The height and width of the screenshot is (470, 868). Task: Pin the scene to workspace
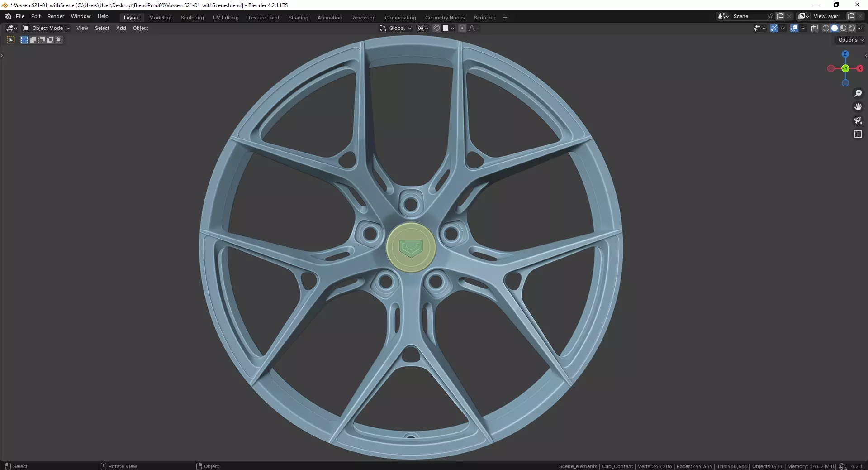tap(770, 16)
